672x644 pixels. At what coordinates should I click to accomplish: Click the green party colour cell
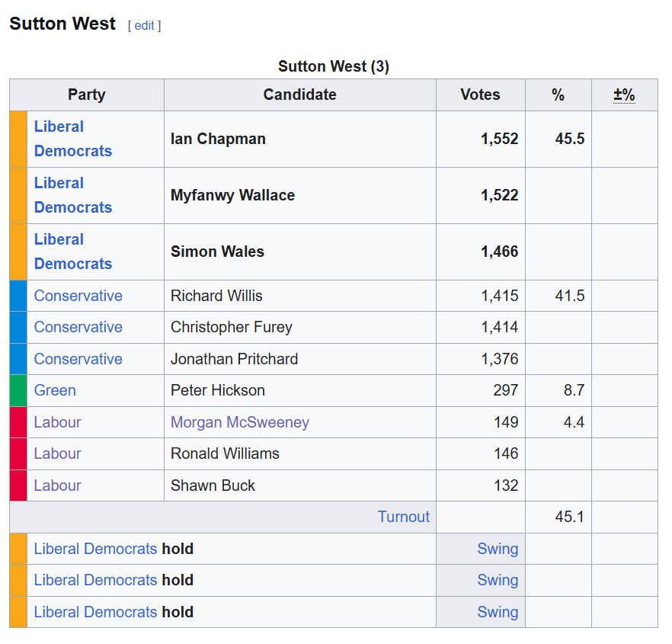coord(18,391)
